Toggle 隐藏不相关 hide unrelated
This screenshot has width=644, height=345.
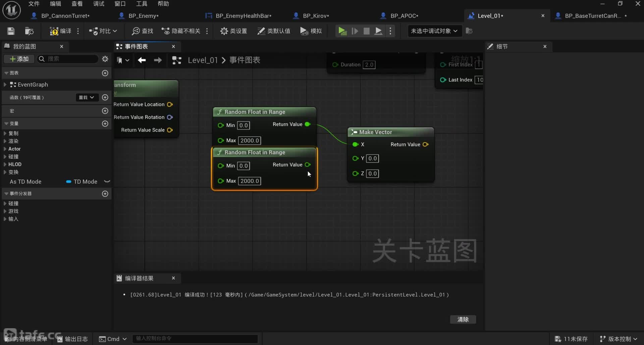click(x=181, y=31)
